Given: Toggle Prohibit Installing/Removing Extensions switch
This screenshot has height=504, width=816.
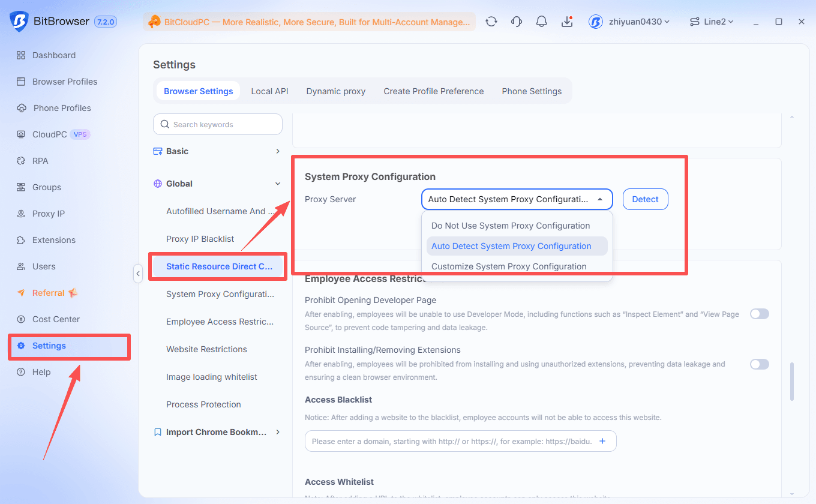Looking at the screenshot, I should 760,364.
